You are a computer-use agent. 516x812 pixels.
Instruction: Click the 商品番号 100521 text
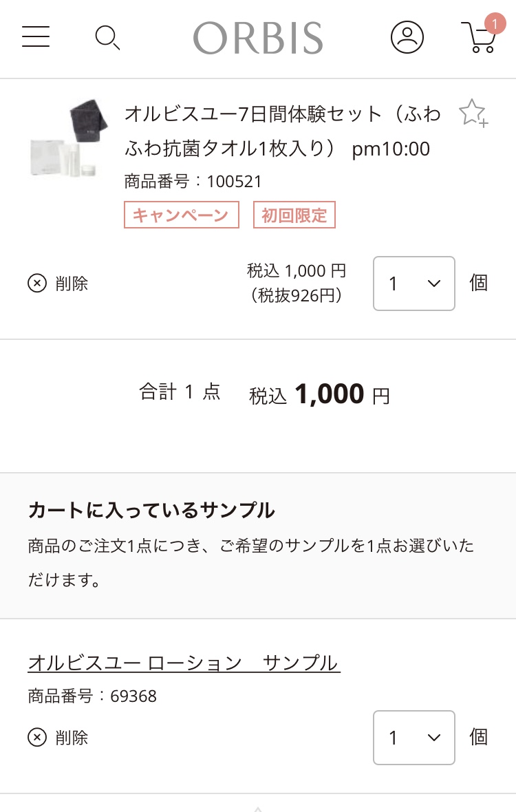click(x=193, y=182)
